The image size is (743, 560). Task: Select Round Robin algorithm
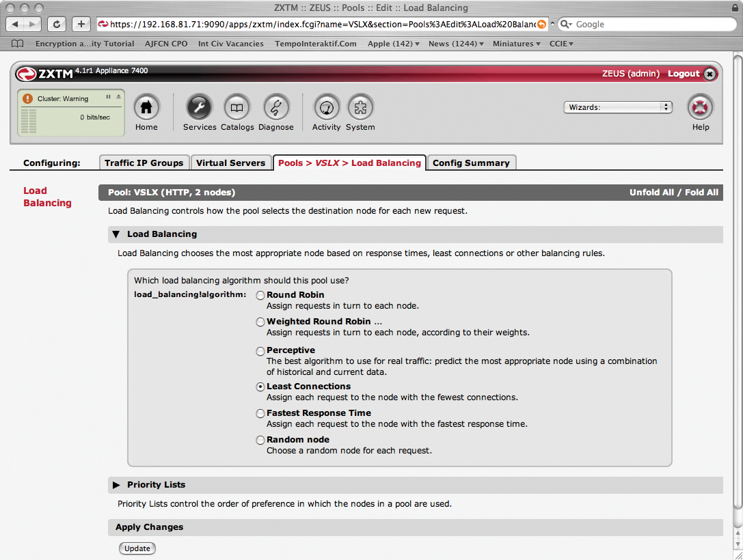point(260,296)
